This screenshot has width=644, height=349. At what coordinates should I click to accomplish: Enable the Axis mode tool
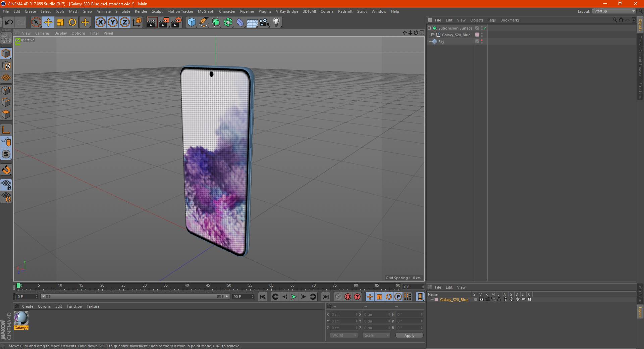[x=6, y=130]
